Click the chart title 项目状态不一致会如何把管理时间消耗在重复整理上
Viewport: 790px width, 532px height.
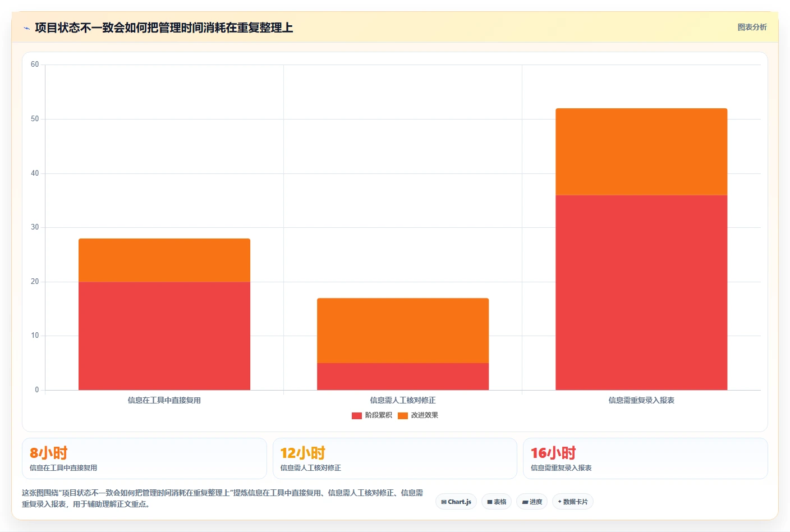coord(164,27)
